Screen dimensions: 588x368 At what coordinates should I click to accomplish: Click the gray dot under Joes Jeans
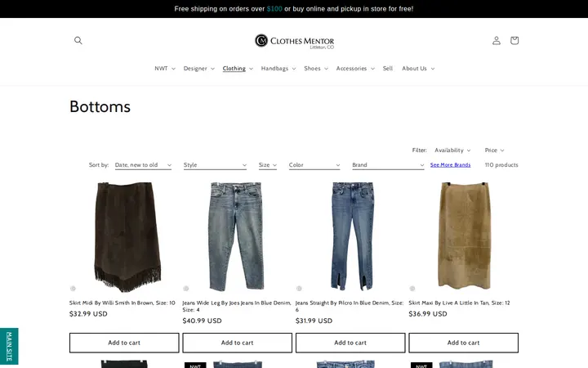point(186,289)
